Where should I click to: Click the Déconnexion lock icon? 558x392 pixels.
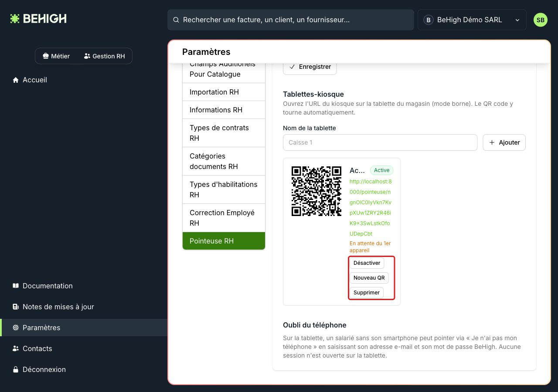(16, 370)
